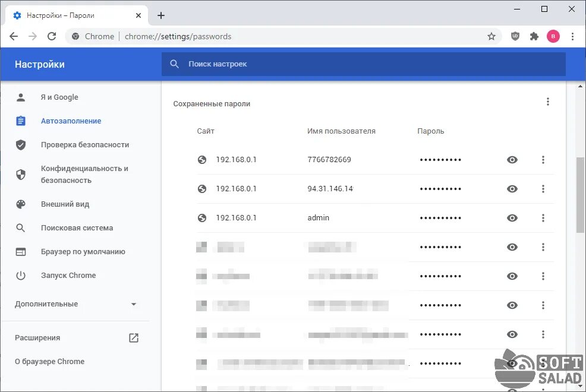Open more actions in sixth saved row
The image size is (586, 392).
click(543, 305)
